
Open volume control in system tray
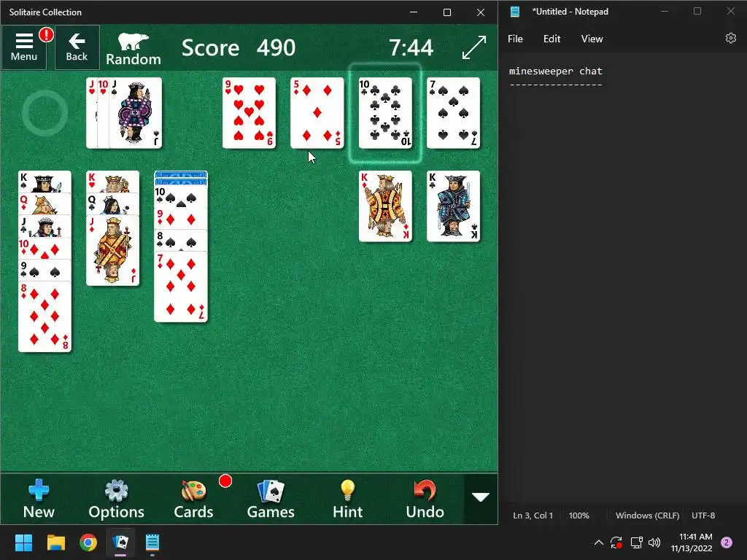click(x=654, y=542)
